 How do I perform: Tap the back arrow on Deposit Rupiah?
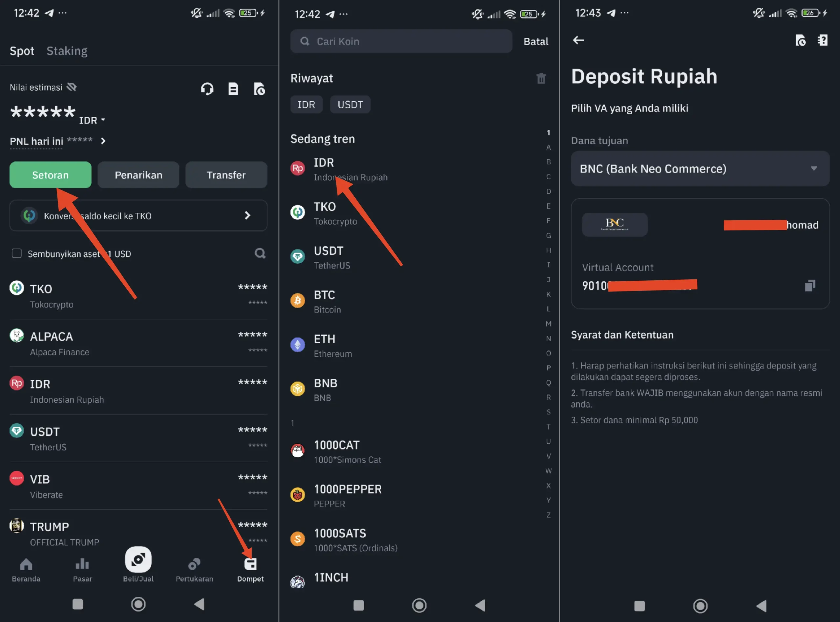coord(578,40)
